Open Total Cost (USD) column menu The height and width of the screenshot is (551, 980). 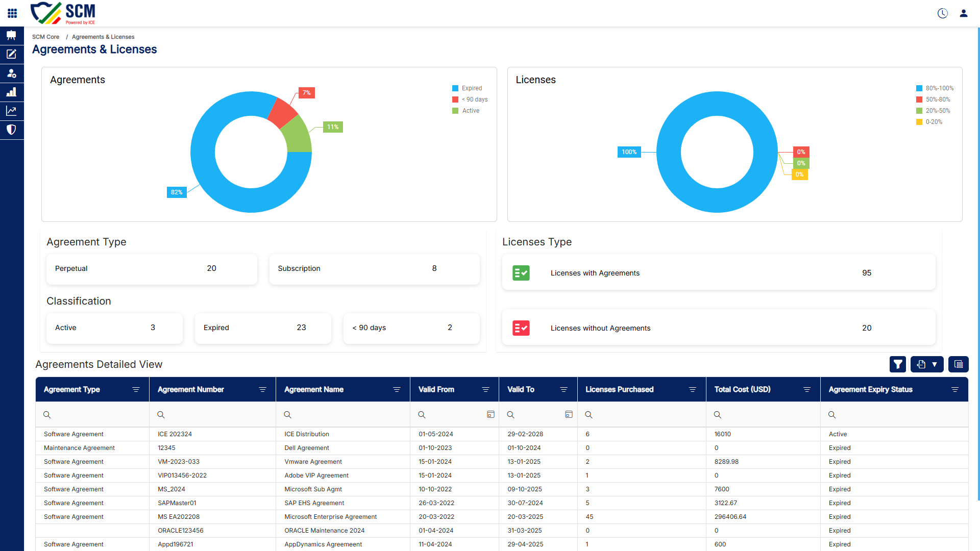(x=807, y=390)
